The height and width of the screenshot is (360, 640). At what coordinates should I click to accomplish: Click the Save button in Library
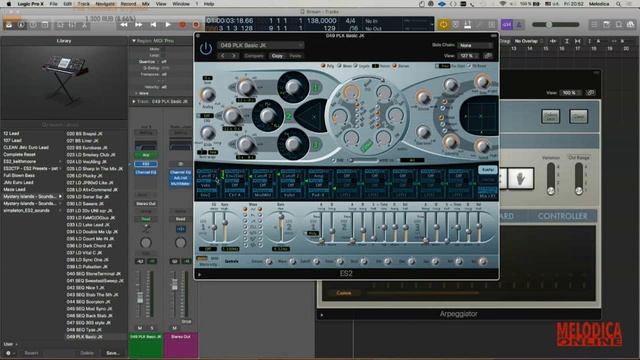coord(113,353)
